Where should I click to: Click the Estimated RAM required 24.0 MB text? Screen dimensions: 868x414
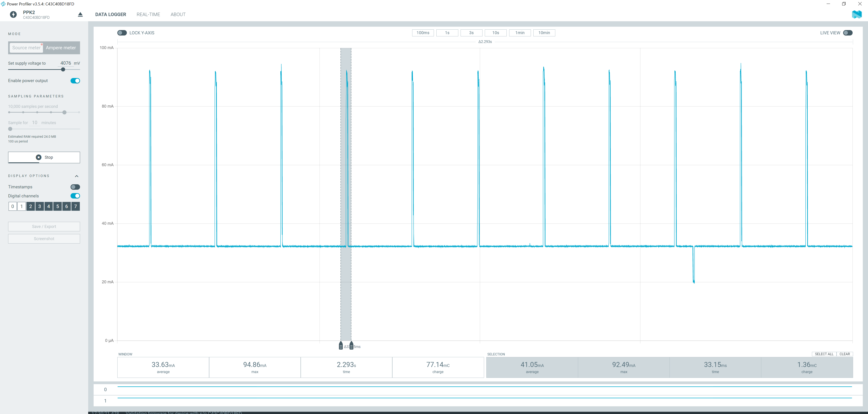(x=32, y=137)
